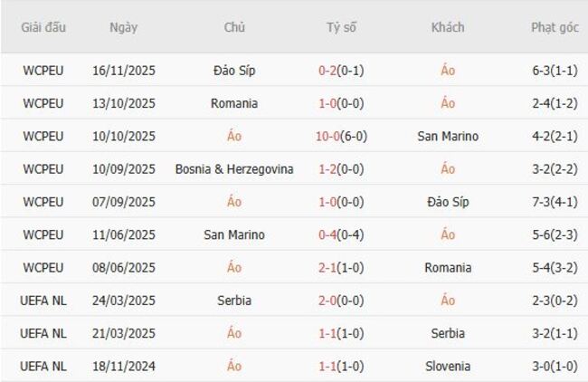588x382 pixels.
Task: Click San Marino home team on 11/06/2025
Action: coord(234,235)
